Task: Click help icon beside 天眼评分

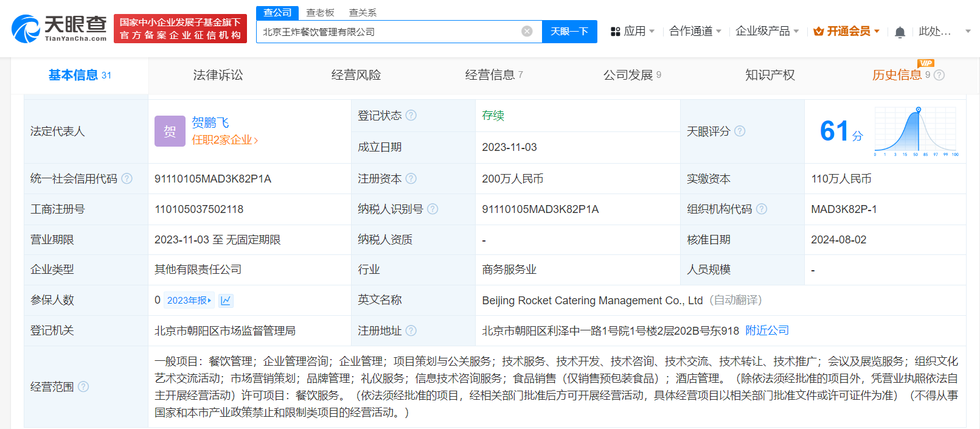Action: pos(740,131)
